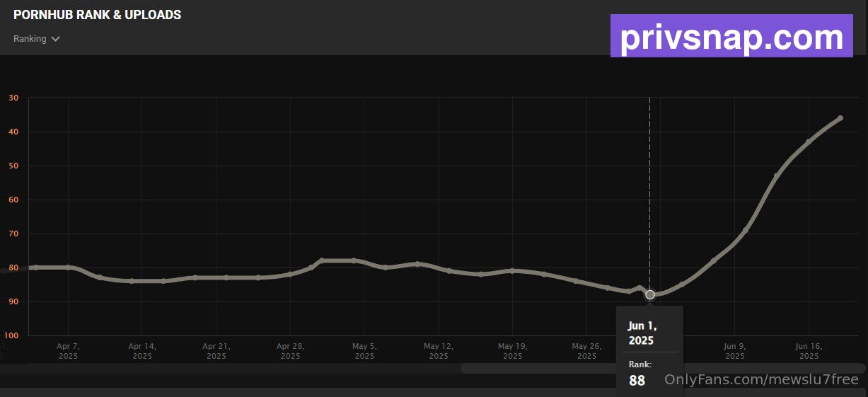The image size is (868, 397).
Task: Click the 'May 19, 2025' axis label
Action: [x=513, y=351]
